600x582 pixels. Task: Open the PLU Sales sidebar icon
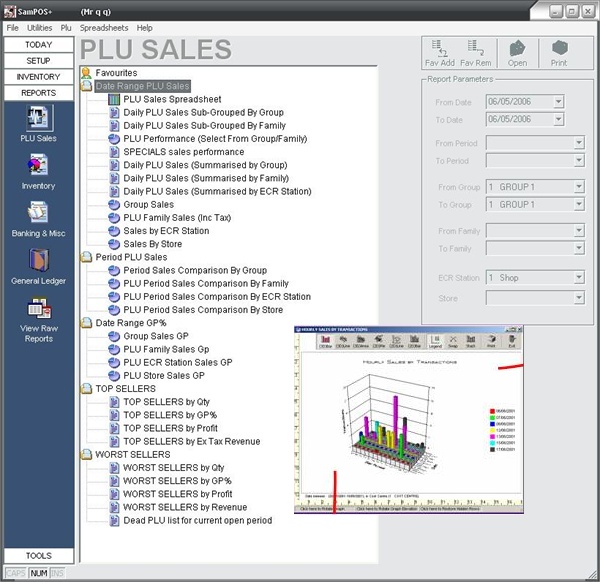pos(39,117)
